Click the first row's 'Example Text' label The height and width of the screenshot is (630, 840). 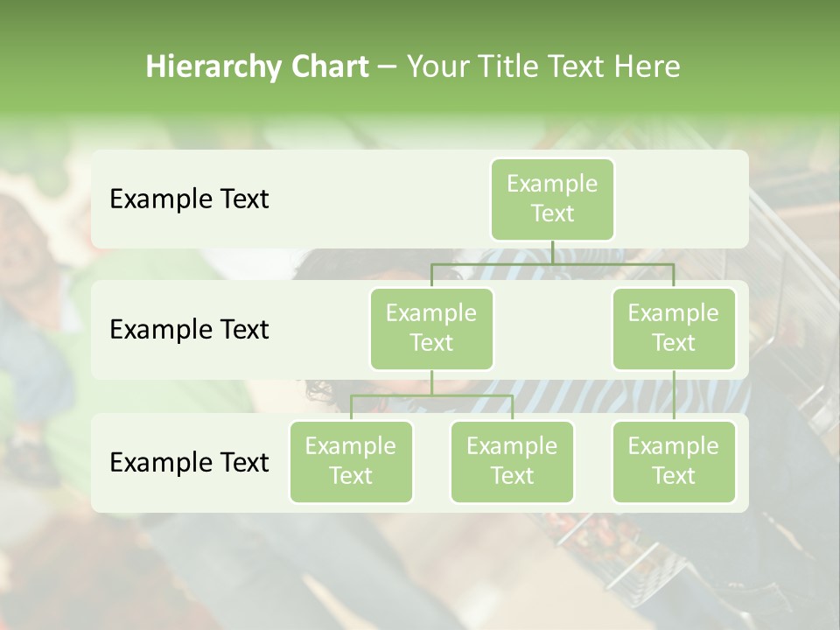(x=189, y=199)
